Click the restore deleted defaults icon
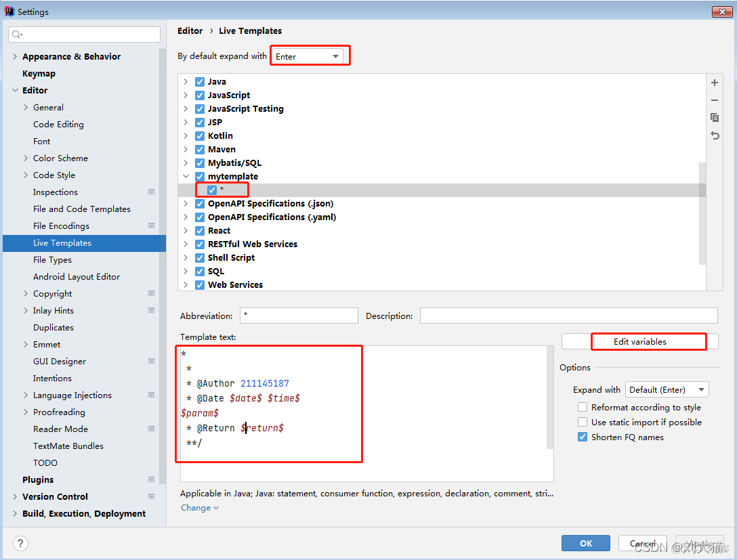The width and height of the screenshot is (737, 560). pos(715,135)
